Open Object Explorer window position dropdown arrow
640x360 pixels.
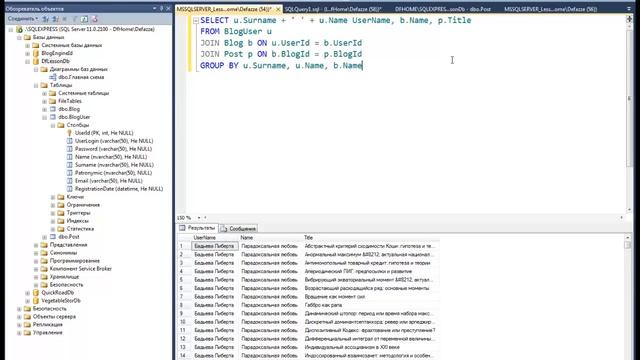[155, 8]
